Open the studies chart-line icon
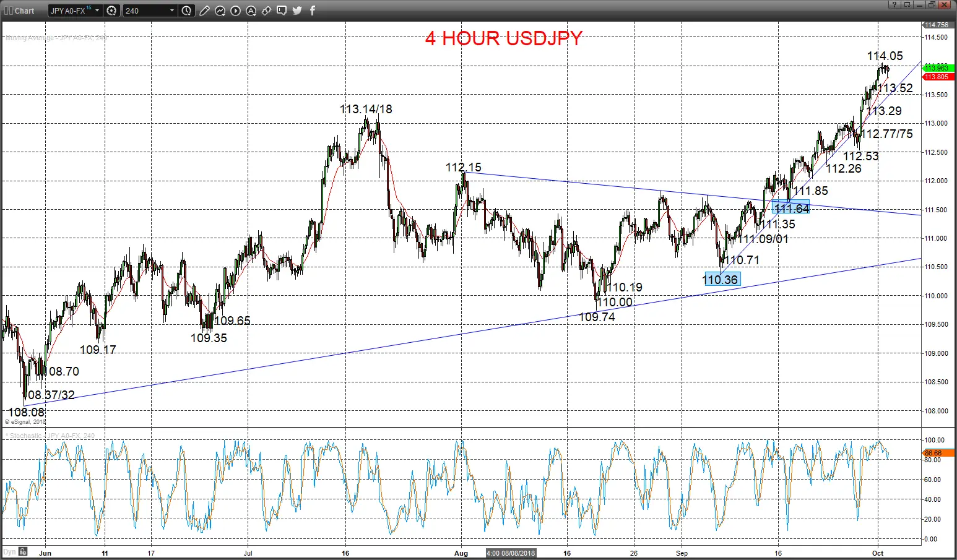This screenshot has height=560, width=957. pos(220,11)
